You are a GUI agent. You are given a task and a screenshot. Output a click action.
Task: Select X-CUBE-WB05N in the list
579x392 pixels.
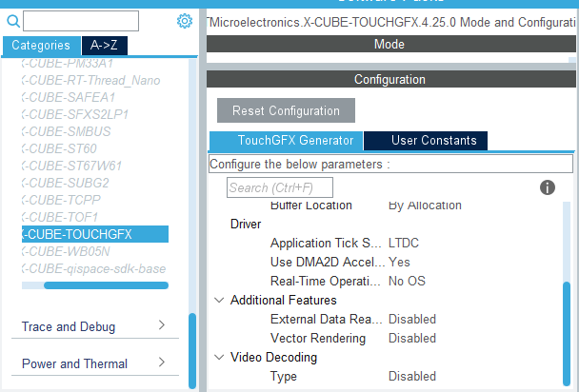66,251
